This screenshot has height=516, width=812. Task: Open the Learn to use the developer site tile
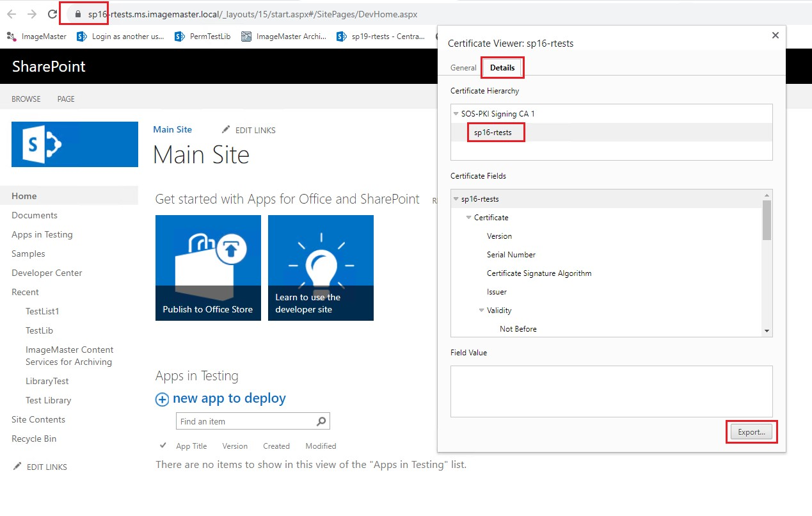pos(321,268)
